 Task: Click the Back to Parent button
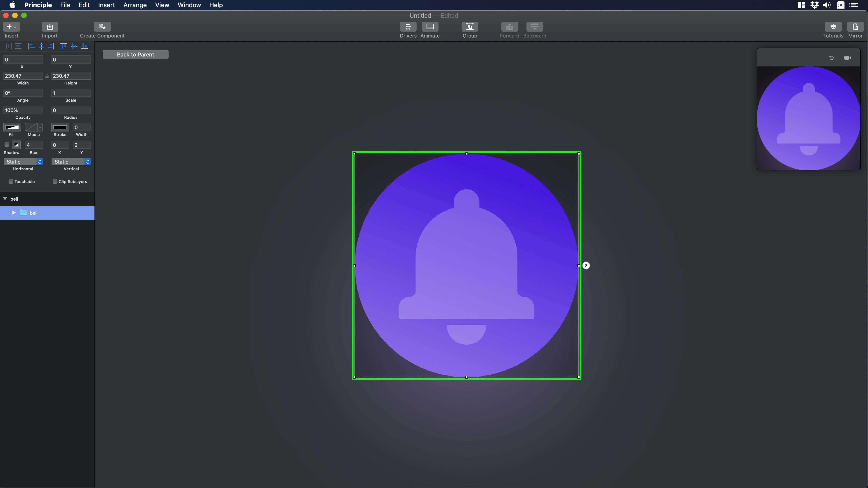135,54
